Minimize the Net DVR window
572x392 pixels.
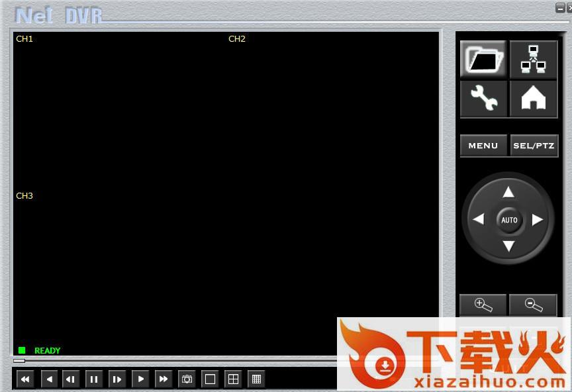coord(560,8)
